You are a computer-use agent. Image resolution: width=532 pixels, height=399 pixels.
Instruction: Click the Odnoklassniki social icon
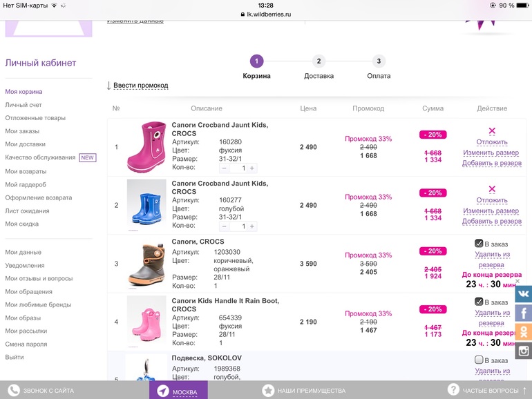(524, 331)
